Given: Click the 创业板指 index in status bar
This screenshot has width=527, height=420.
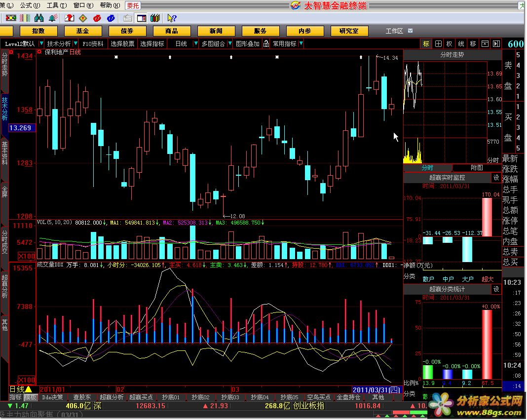Looking at the screenshot, I should (308, 406).
